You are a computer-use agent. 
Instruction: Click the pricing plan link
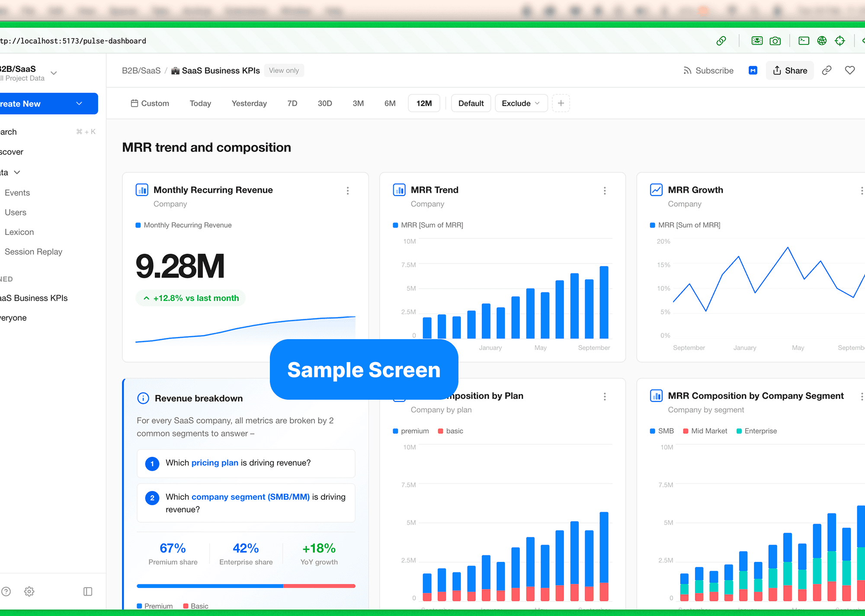point(215,463)
